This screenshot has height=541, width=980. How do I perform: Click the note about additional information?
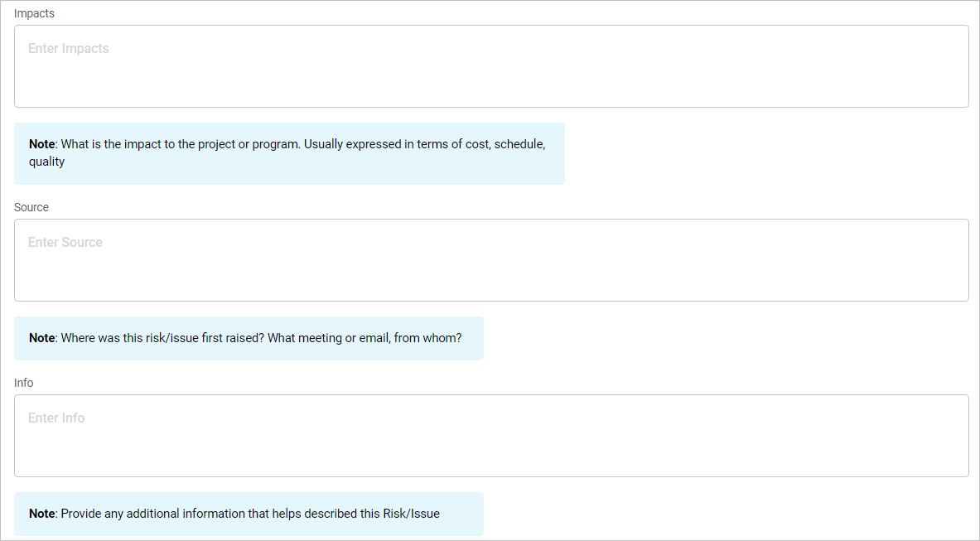249,514
